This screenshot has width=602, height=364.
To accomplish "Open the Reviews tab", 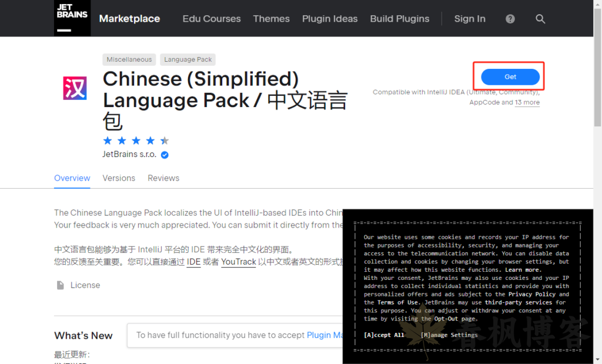I will point(163,178).
